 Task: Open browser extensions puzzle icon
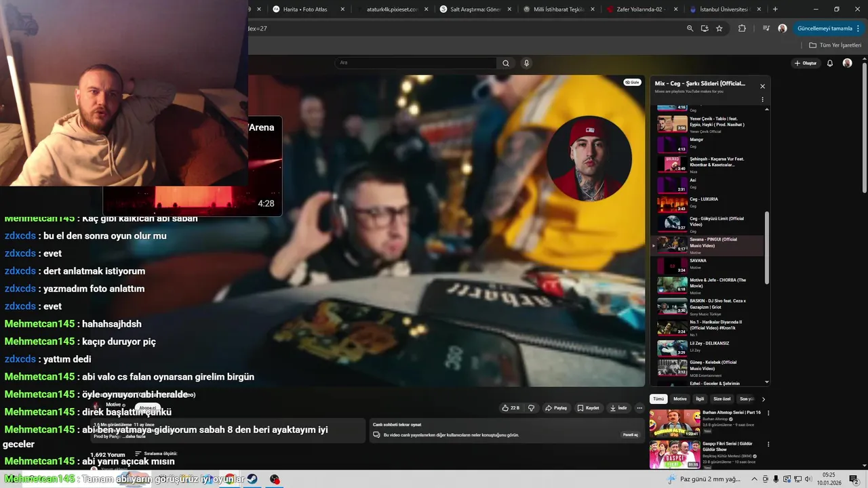[742, 28]
